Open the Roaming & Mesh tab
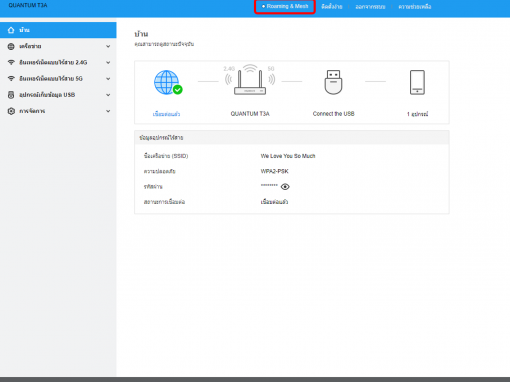This screenshot has width=510, height=382. coord(285,7)
